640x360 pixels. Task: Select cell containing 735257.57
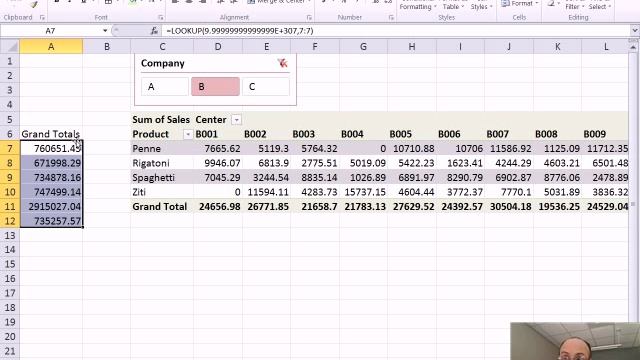(51, 221)
